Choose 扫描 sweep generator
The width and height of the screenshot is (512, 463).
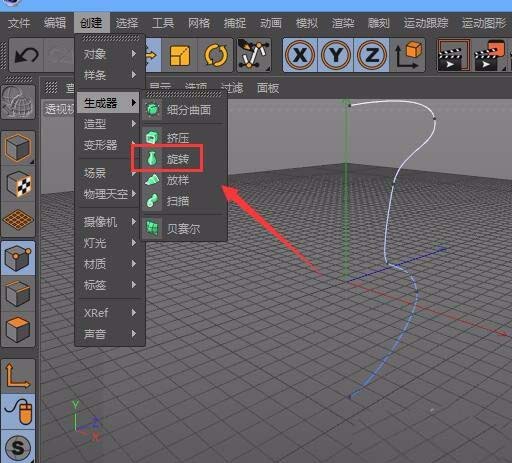coord(184,201)
